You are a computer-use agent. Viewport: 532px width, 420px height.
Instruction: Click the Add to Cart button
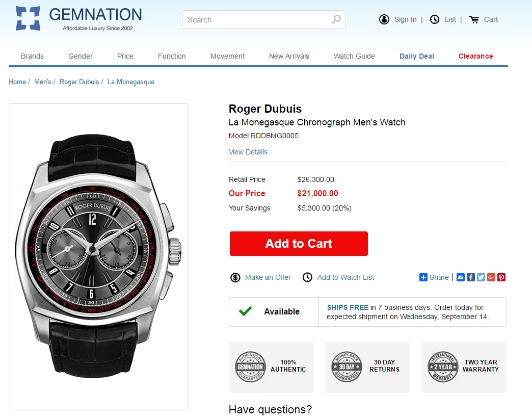point(299,244)
